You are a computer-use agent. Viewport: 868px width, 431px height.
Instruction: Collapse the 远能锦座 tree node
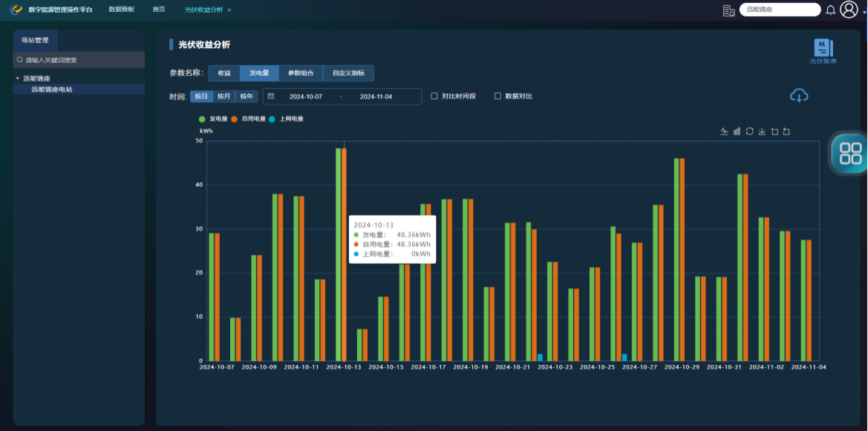tap(18, 79)
